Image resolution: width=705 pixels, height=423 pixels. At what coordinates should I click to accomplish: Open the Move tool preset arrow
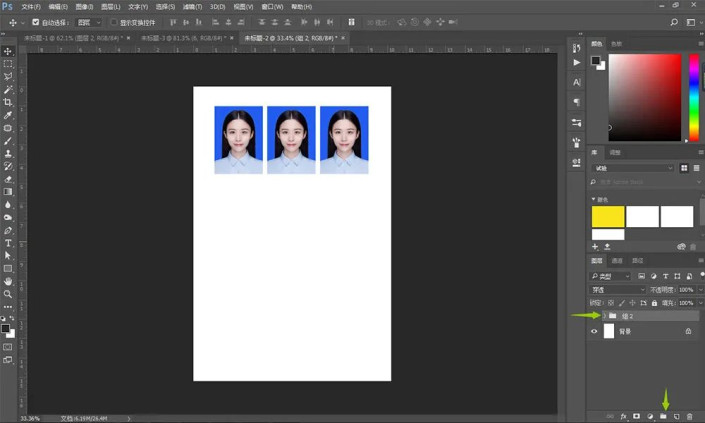pos(22,22)
